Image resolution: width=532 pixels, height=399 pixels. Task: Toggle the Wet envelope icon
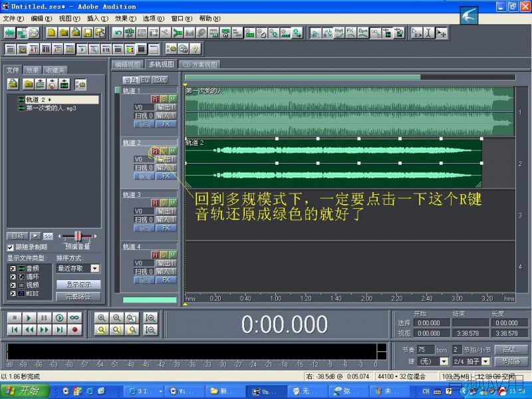339,33
